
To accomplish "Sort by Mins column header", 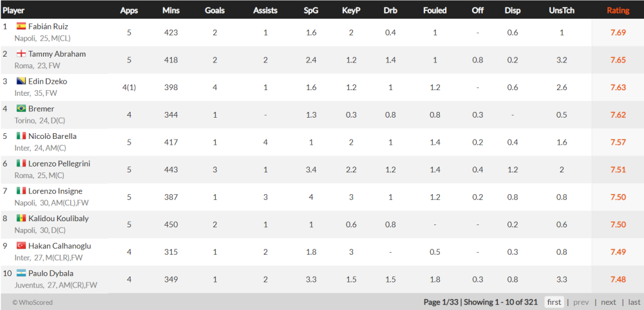I will [x=171, y=11].
